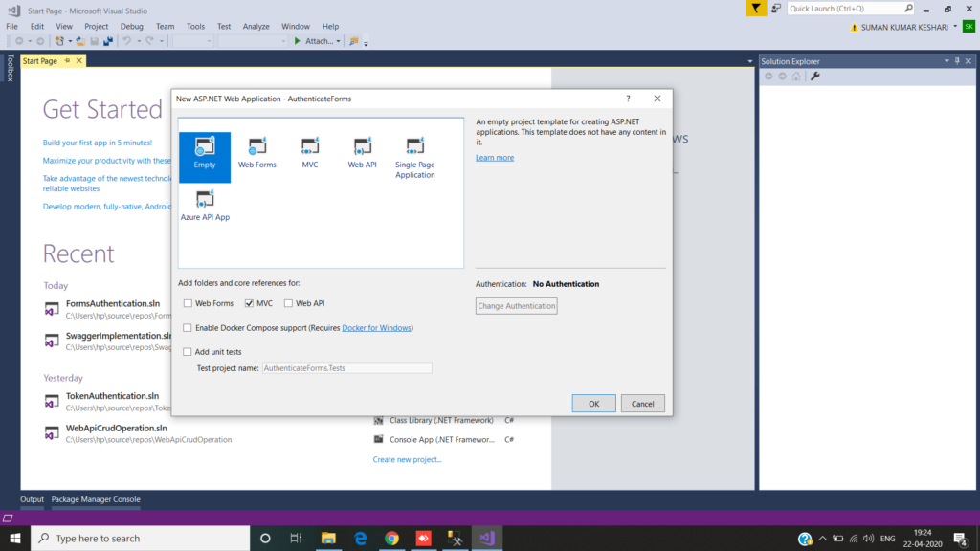Click the Cancel button
The height and width of the screenshot is (551, 980).
642,404
